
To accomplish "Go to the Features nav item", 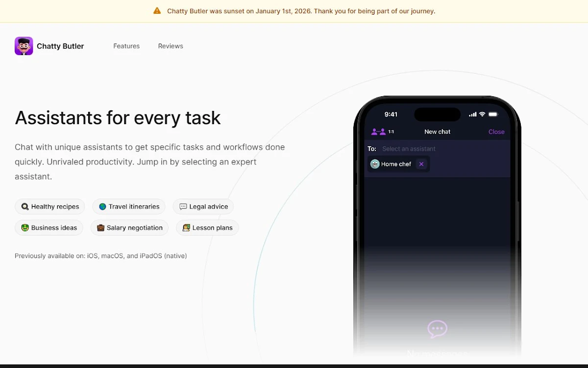I will [x=126, y=46].
